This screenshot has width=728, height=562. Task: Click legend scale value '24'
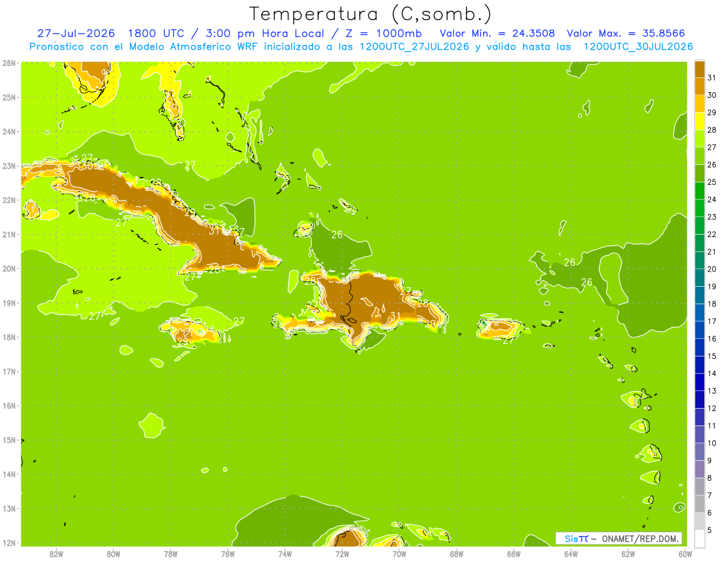[712, 199]
